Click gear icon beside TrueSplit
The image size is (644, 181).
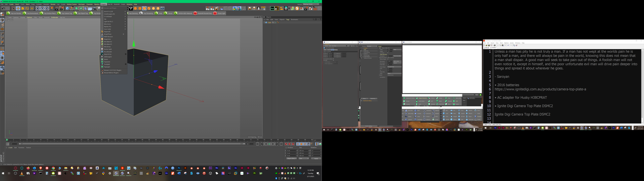click(126, 64)
